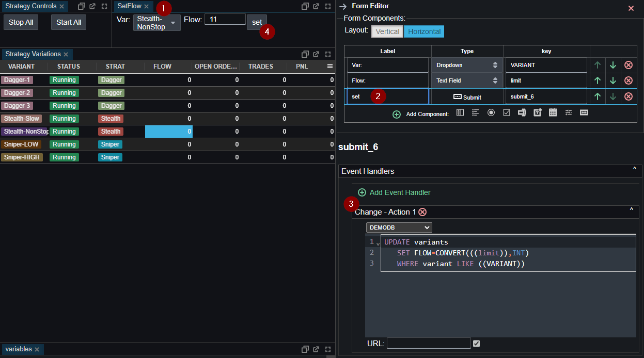Click the Flow input field in SetFlow
This screenshot has height=358, width=644.
pyautogui.click(x=225, y=19)
